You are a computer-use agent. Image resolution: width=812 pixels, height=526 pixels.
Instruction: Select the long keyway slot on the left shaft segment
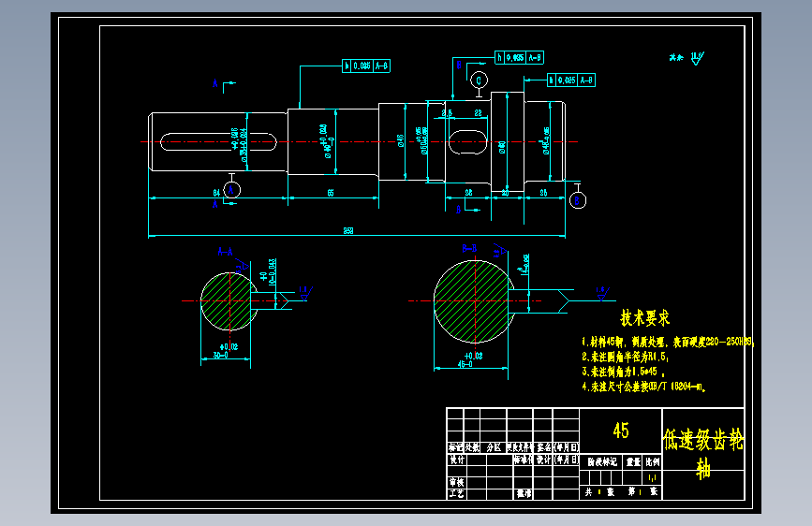(218, 142)
